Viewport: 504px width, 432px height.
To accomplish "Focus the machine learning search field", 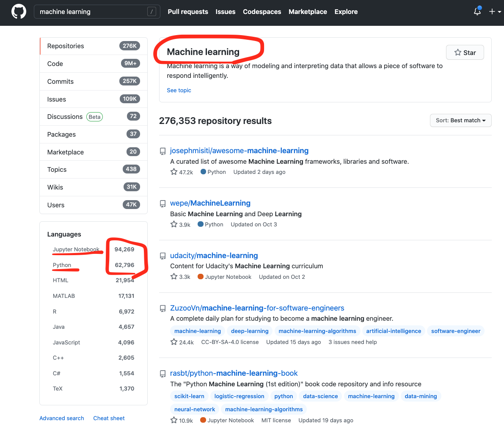I will (97, 11).
